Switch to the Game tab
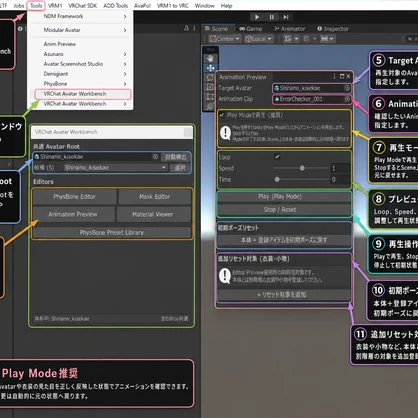418x418 pixels. [x=251, y=29]
